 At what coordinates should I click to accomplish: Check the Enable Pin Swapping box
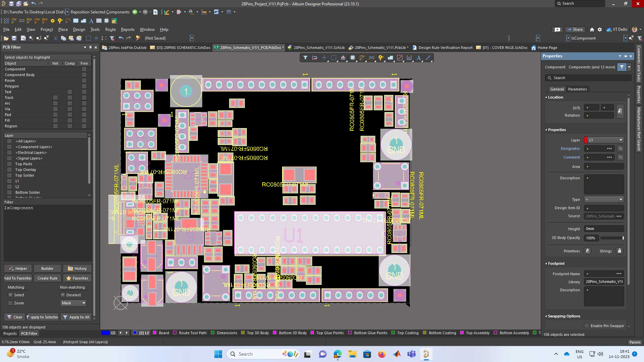pos(586,326)
